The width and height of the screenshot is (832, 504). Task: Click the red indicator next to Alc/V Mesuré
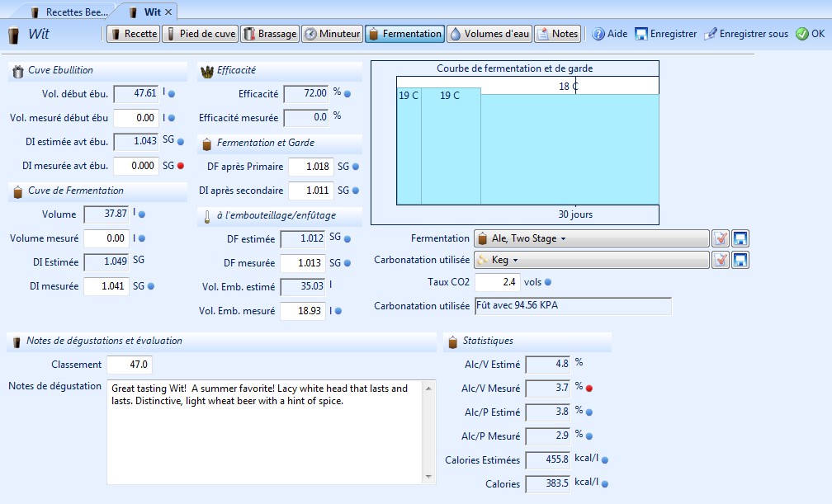pyautogui.click(x=589, y=388)
